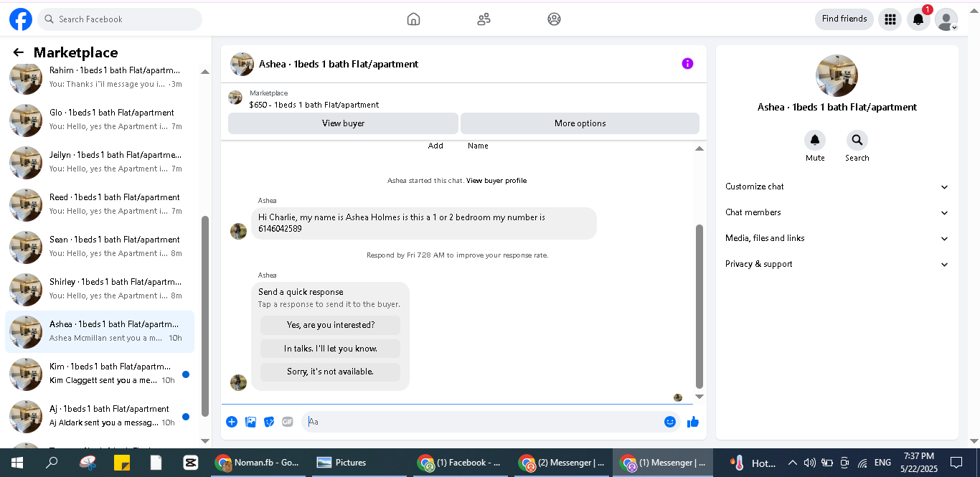Image resolution: width=980 pixels, height=477 pixels.
Task: Search in the Ashea conversation
Action: 857,140
